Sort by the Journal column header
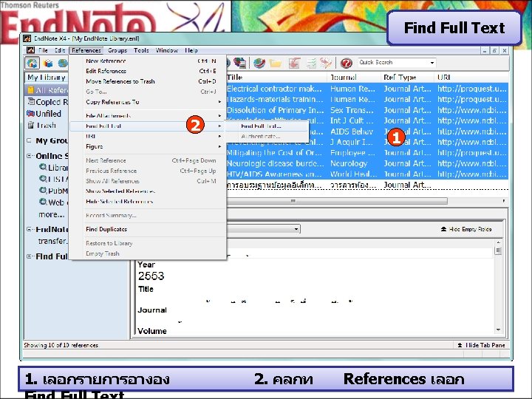The width and height of the screenshot is (532, 399). click(354, 78)
